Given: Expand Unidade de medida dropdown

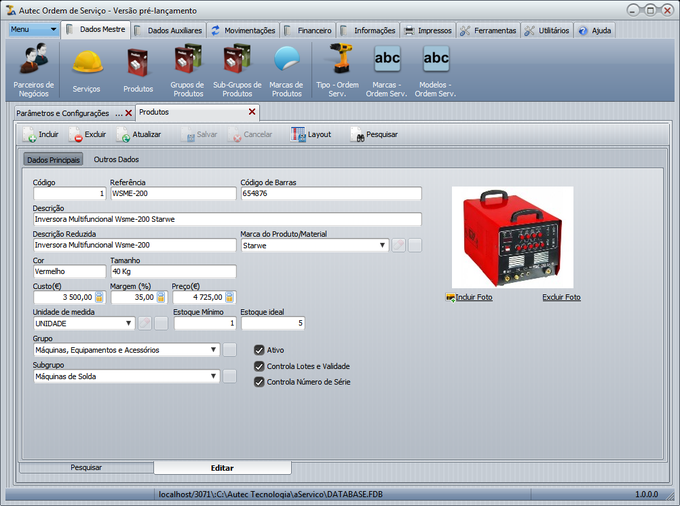Looking at the screenshot, I should point(128,323).
